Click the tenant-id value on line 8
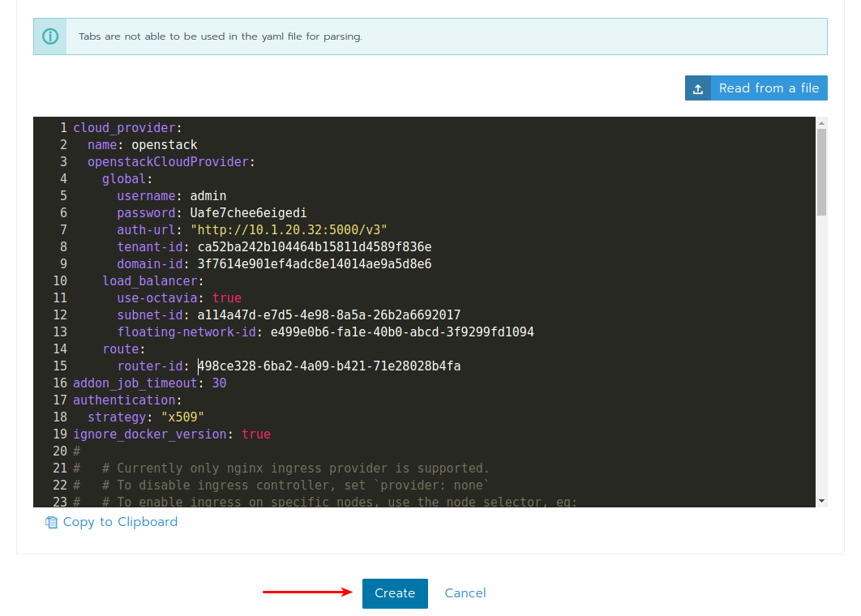Image resolution: width=861 pixels, height=616 pixels. [315, 247]
